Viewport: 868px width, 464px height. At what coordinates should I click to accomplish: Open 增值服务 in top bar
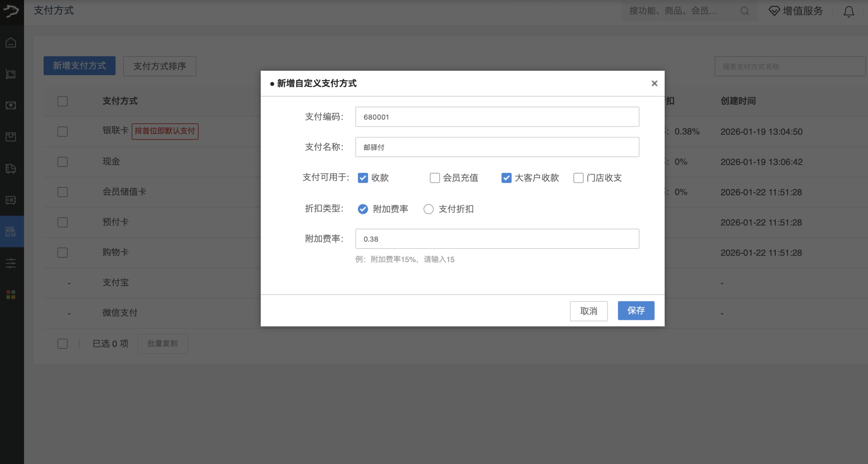pos(796,11)
